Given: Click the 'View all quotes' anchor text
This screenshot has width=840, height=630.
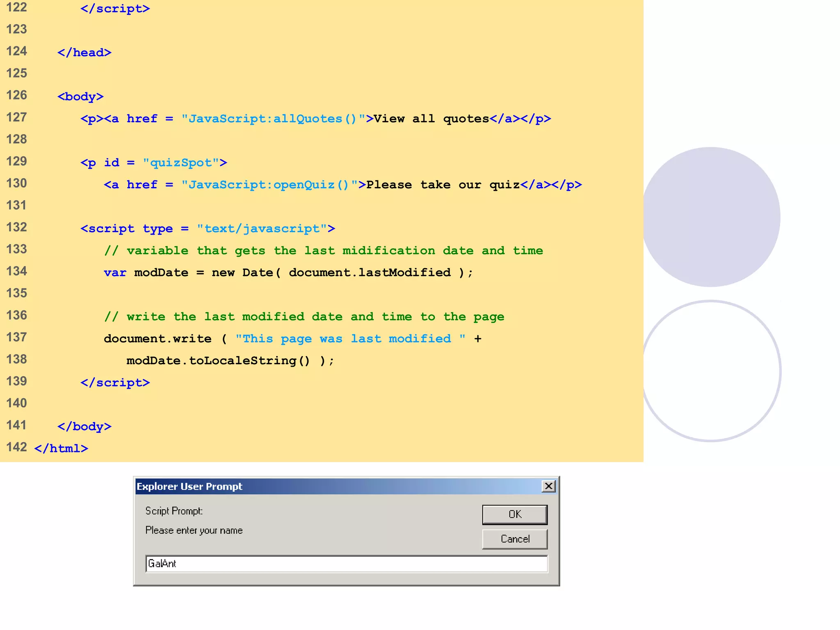Looking at the screenshot, I should [431, 119].
